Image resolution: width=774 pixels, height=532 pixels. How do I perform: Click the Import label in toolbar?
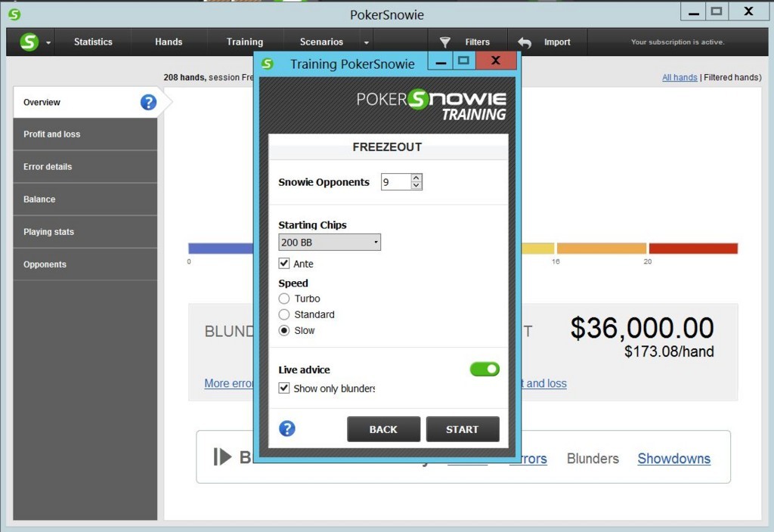[557, 42]
